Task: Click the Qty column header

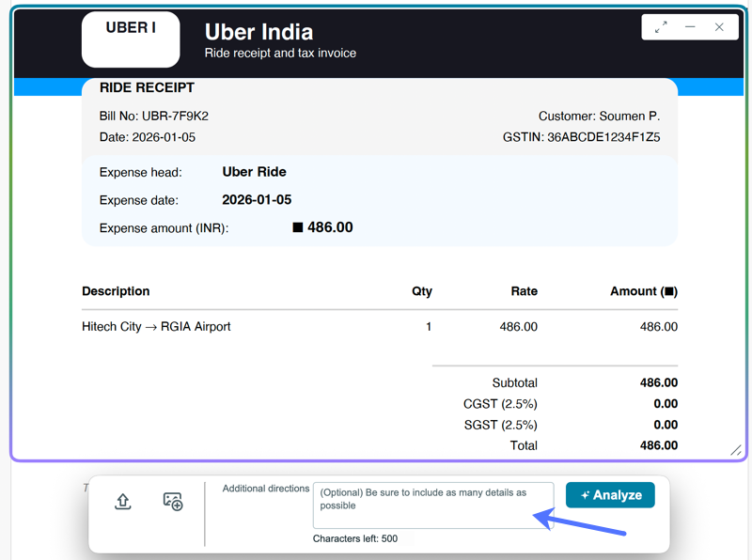Action: 422,291
